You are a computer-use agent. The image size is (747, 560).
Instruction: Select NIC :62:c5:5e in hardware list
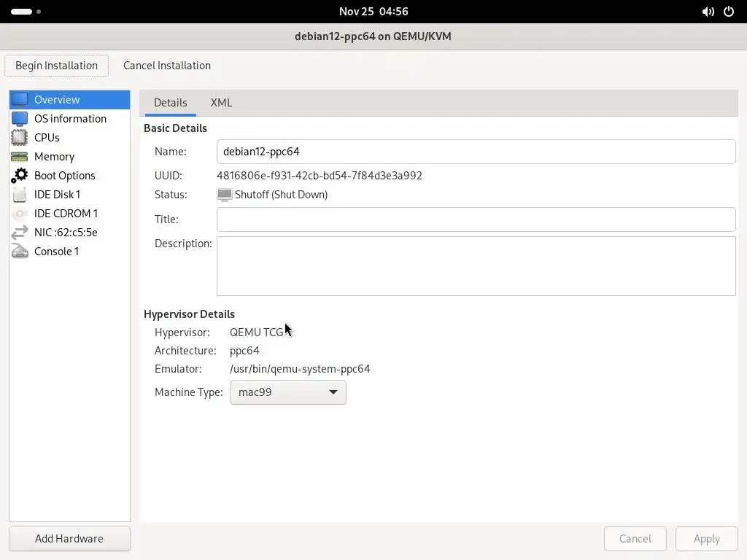(69, 233)
